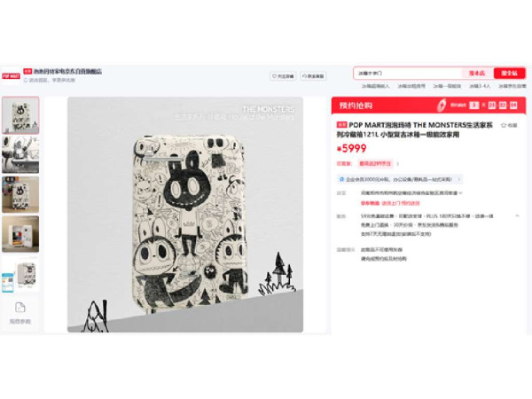The width and height of the screenshot is (532, 399).
Task: Click the red self-operated tag before product title
Action: (341, 125)
